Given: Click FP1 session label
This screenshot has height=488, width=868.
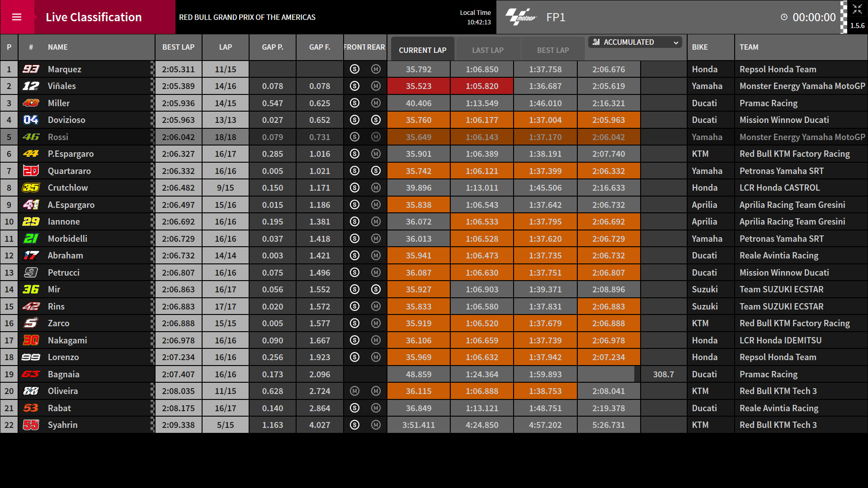Looking at the screenshot, I should (556, 17).
